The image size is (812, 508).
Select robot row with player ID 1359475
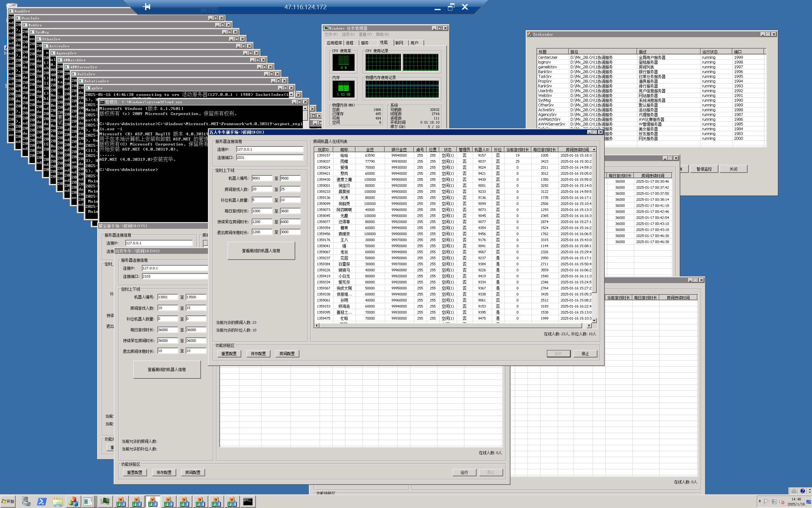pos(454,319)
